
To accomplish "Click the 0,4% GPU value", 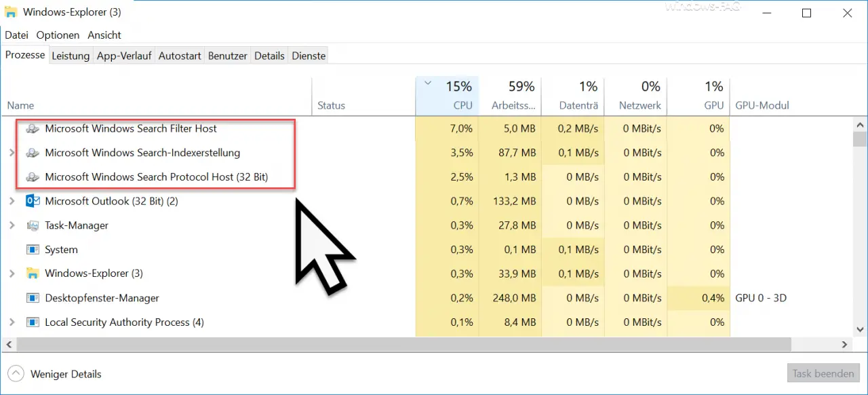I will pyautogui.click(x=713, y=298).
